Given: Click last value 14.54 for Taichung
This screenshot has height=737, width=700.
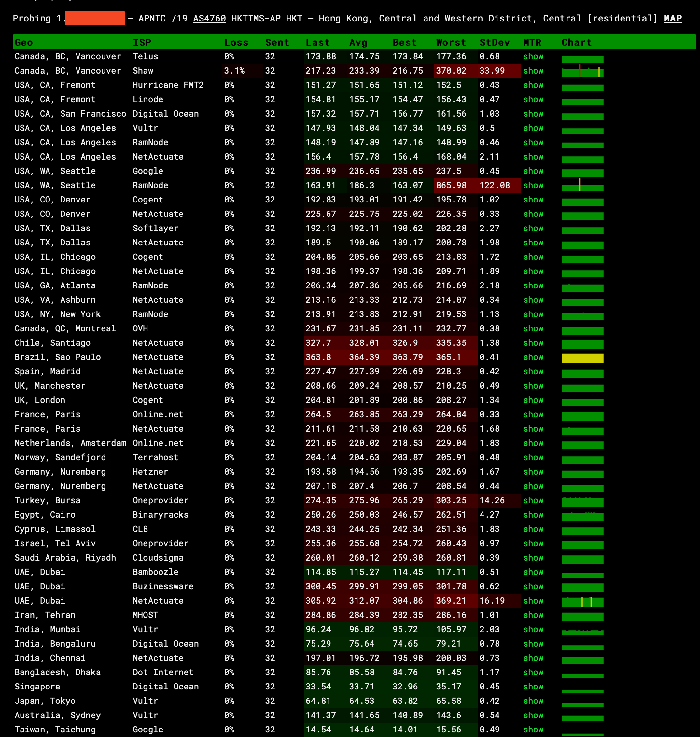Looking at the screenshot, I should pos(318,729).
